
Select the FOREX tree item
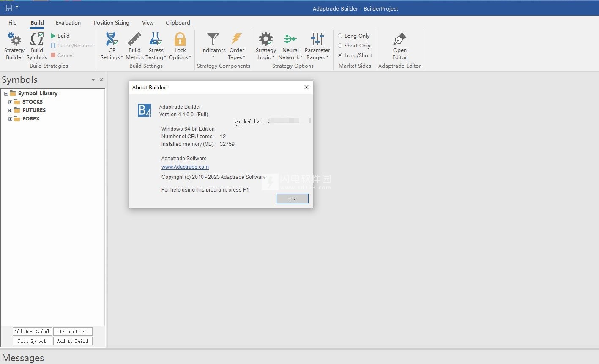pyautogui.click(x=31, y=119)
